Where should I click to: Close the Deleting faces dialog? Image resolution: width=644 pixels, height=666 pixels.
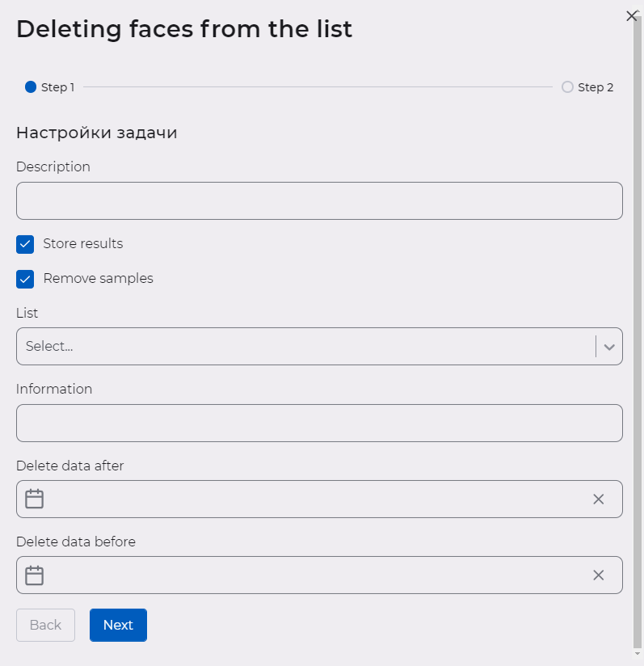pos(632,15)
